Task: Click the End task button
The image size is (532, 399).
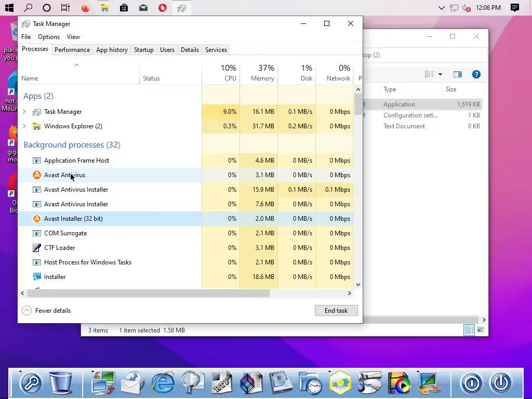Action: pos(336,311)
